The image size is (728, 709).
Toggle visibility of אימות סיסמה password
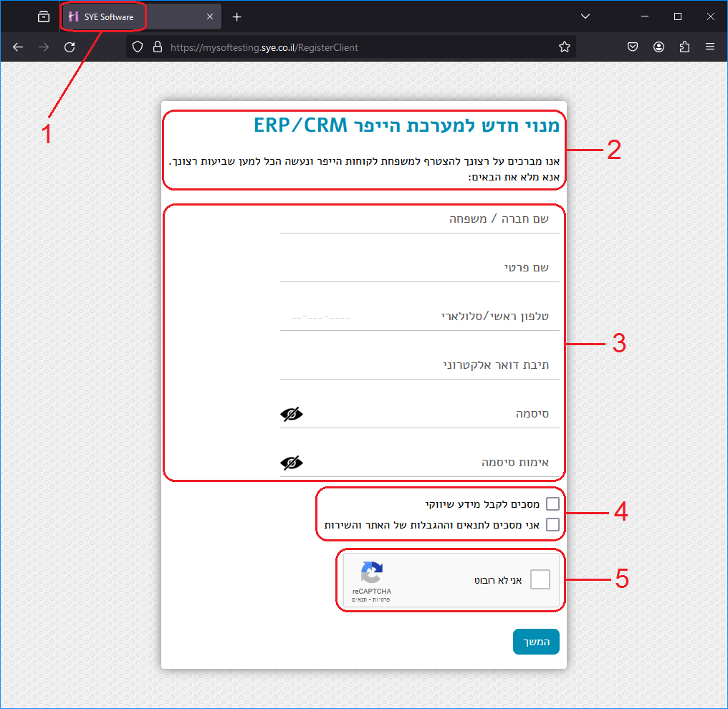[292, 463]
